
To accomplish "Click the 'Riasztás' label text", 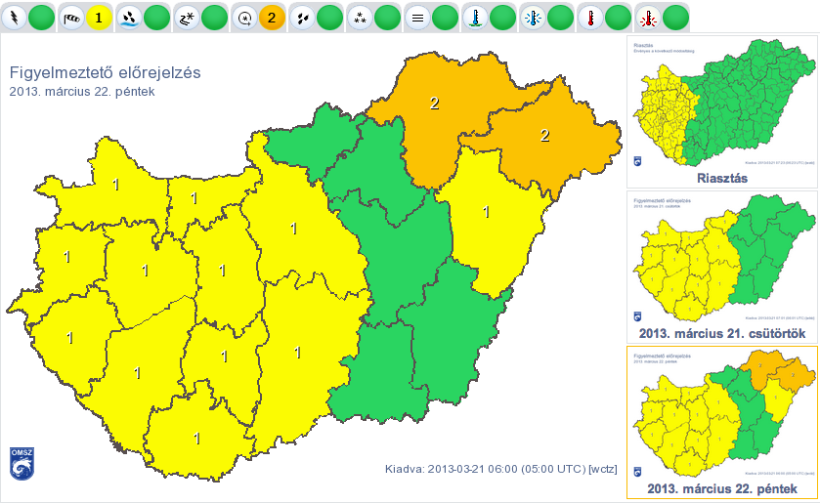I will 721,179.
